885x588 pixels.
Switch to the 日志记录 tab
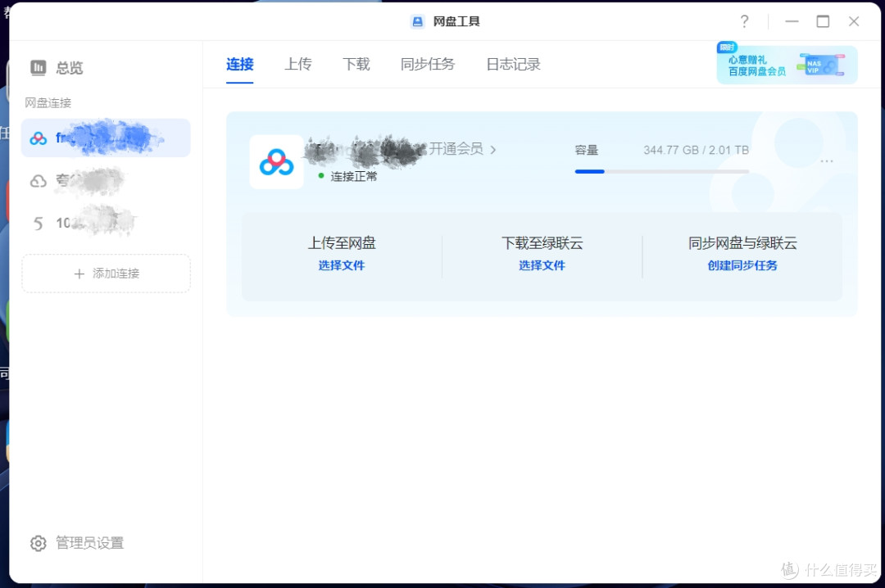[513, 65]
